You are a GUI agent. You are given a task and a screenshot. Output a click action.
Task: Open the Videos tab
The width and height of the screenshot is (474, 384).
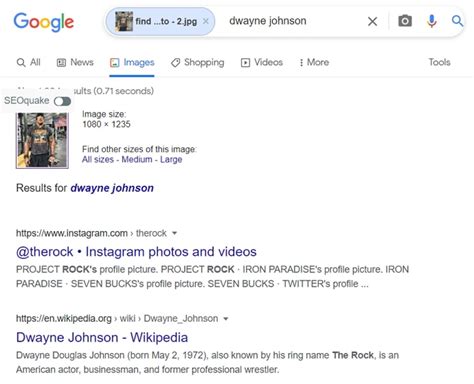click(x=262, y=62)
